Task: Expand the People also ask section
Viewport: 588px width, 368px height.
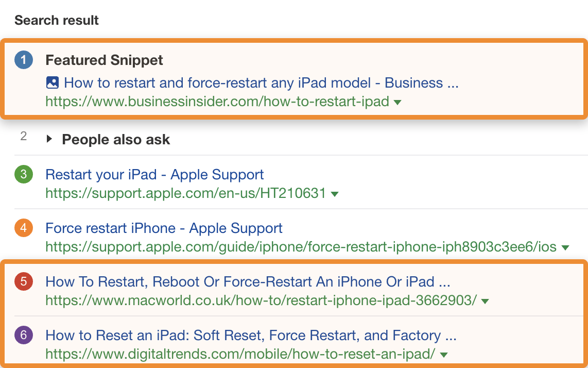Action: click(x=49, y=139)
